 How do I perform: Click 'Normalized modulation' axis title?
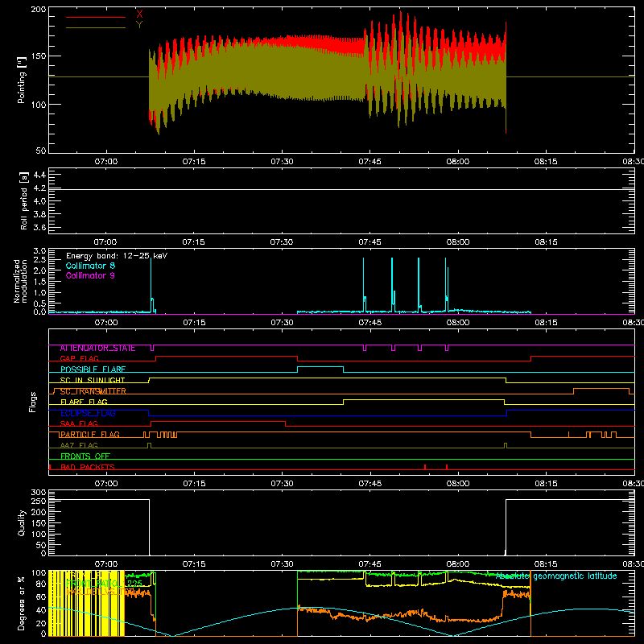pyautogui.click(x=20, y=281)
